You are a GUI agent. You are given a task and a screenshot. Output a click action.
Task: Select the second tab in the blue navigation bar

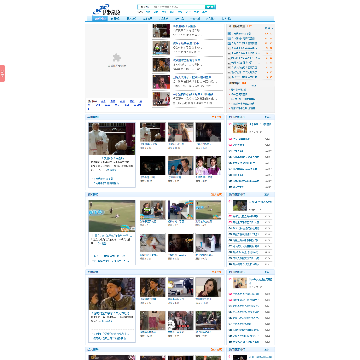click(x=115, y=19)
